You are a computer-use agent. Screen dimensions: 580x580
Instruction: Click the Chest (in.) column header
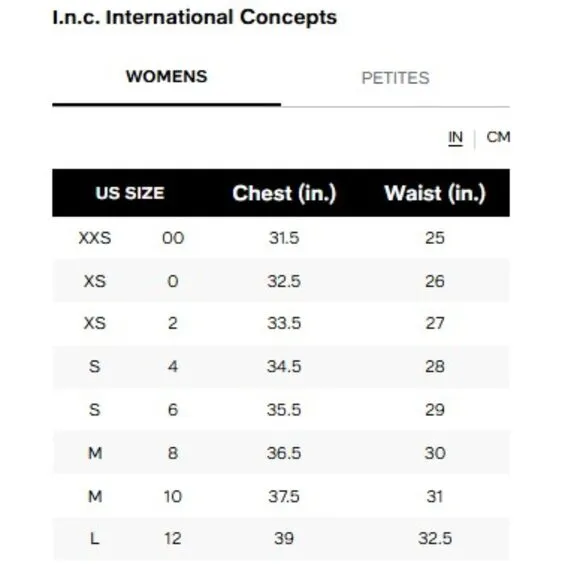pyautogui.click(x=284, y=193)
